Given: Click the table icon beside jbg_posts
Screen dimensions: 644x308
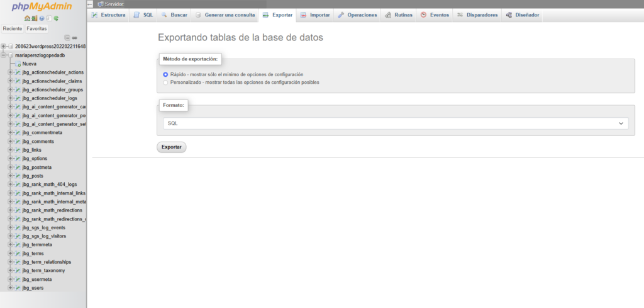Looking at the screenshot, I should click(x=18, y=176).
